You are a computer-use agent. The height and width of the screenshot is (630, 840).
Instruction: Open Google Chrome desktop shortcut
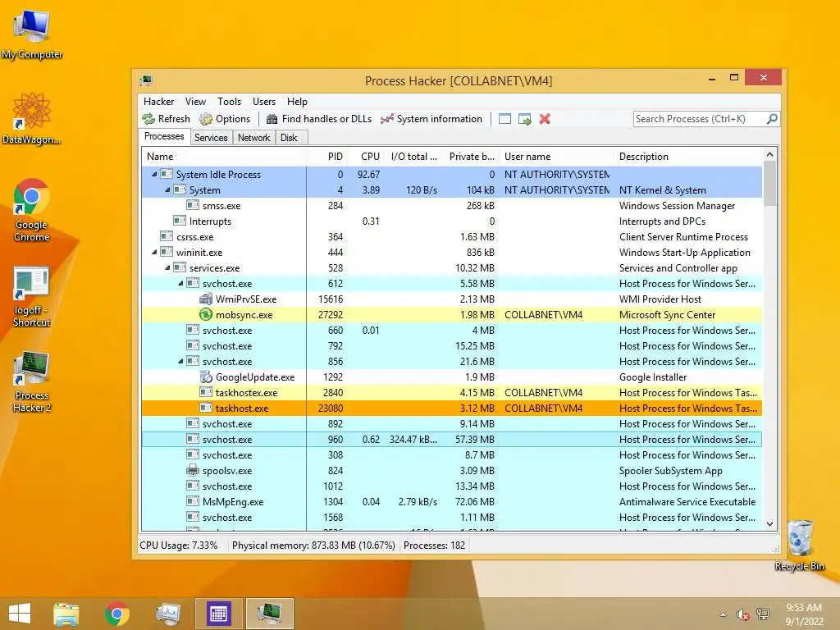click(x=32, y=210)
